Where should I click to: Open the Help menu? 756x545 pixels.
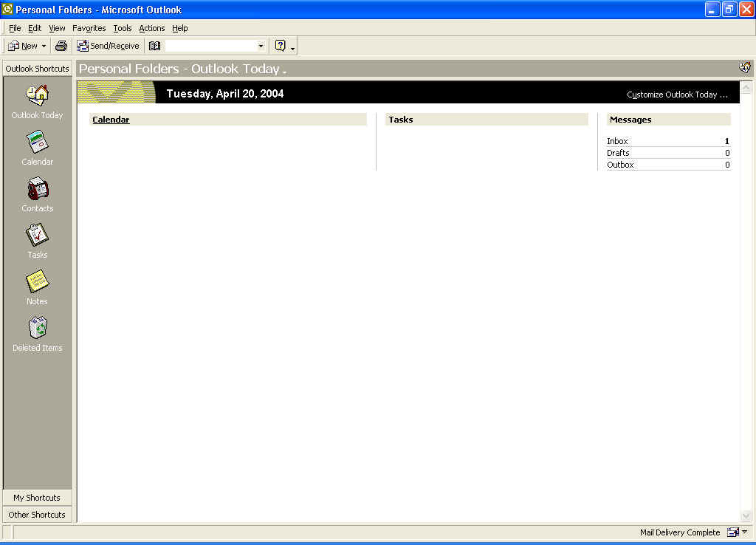point(180,28)
